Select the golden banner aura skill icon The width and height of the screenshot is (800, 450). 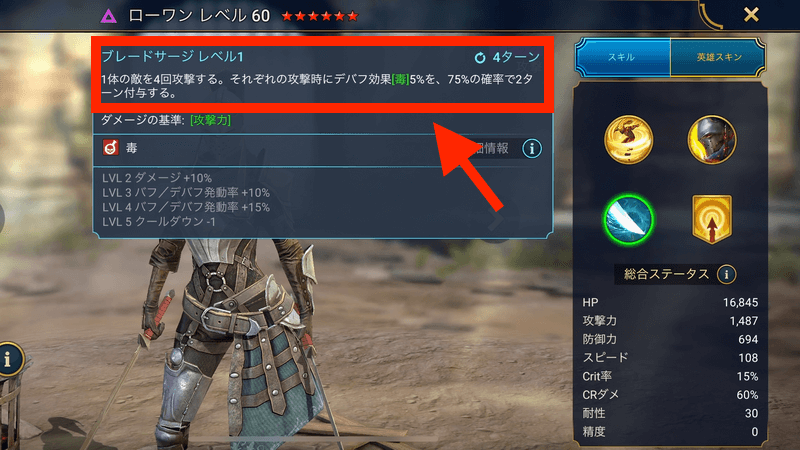pyautogui.click(x=712, y=219)
